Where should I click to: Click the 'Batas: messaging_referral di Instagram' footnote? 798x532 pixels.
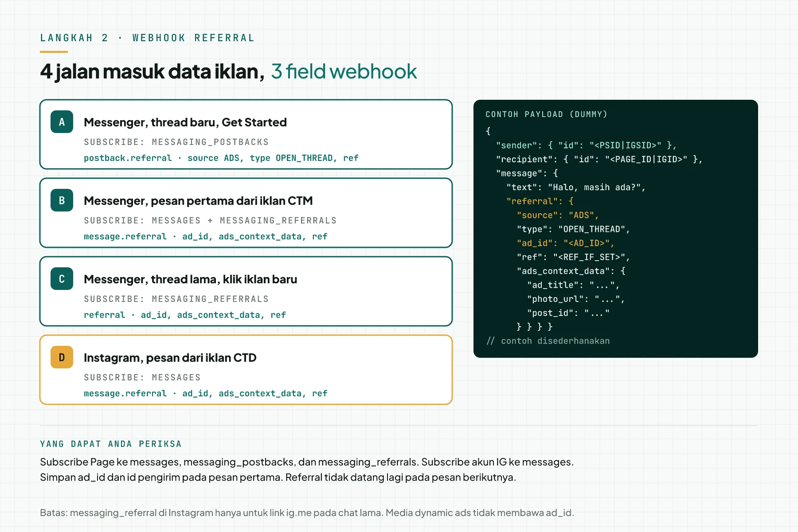pos(307,513)
